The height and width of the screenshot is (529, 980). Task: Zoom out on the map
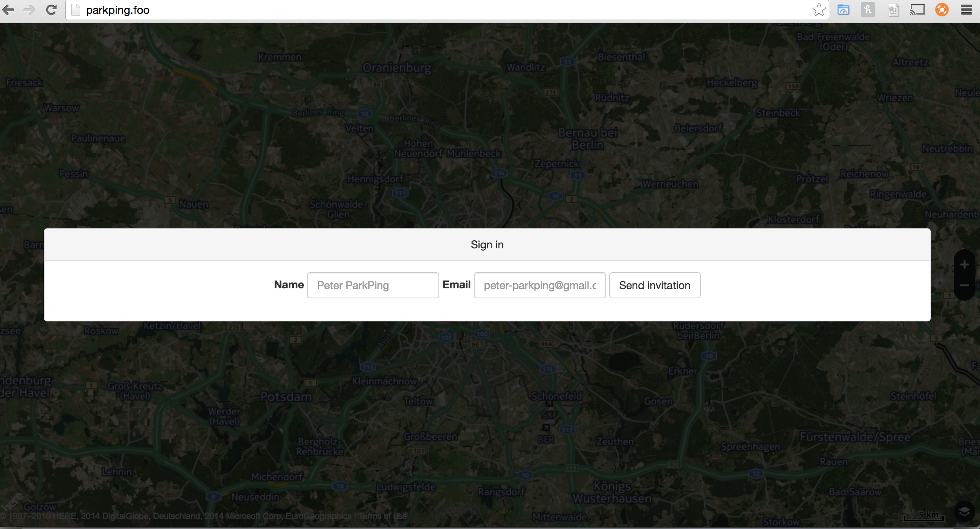(964, 285)
